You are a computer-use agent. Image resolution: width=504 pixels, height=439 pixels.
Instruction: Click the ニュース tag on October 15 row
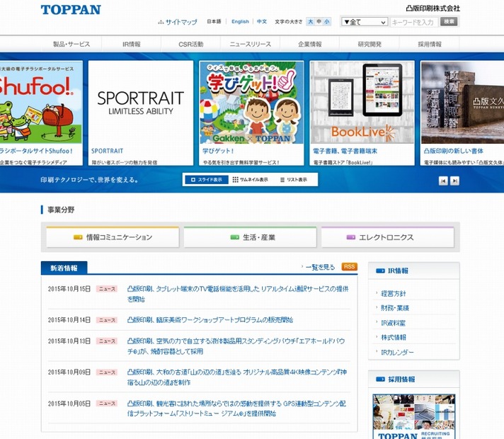[x=107, y=289]
